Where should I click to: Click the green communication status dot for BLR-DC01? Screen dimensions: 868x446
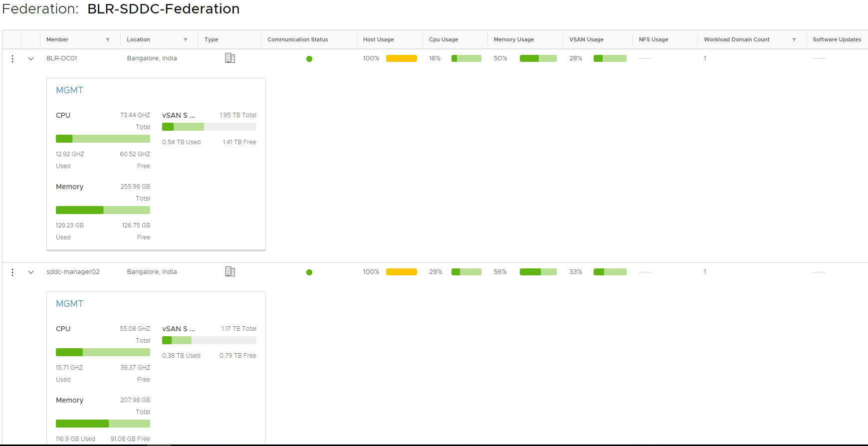pos(309,59)
